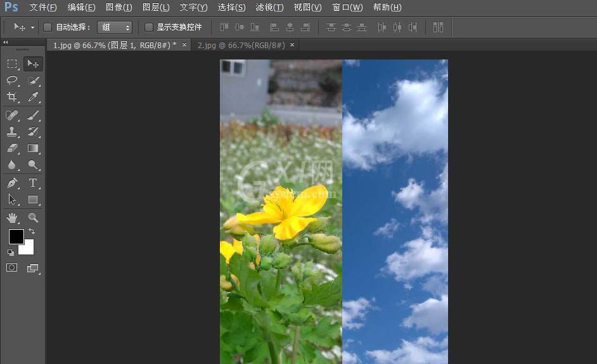597x364 pixels.
Task: Collapse the tools panel with double arrows
Action: point(5,42)
